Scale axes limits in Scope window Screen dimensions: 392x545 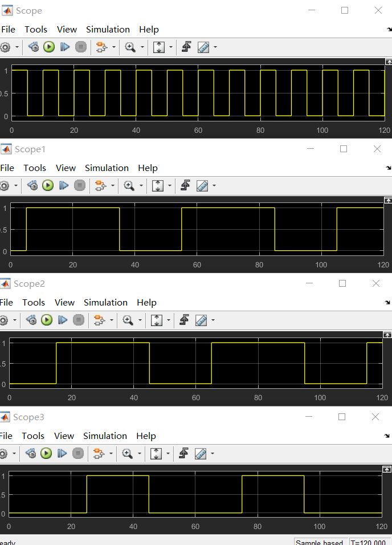pyautogui.click(x=159, y=47)
